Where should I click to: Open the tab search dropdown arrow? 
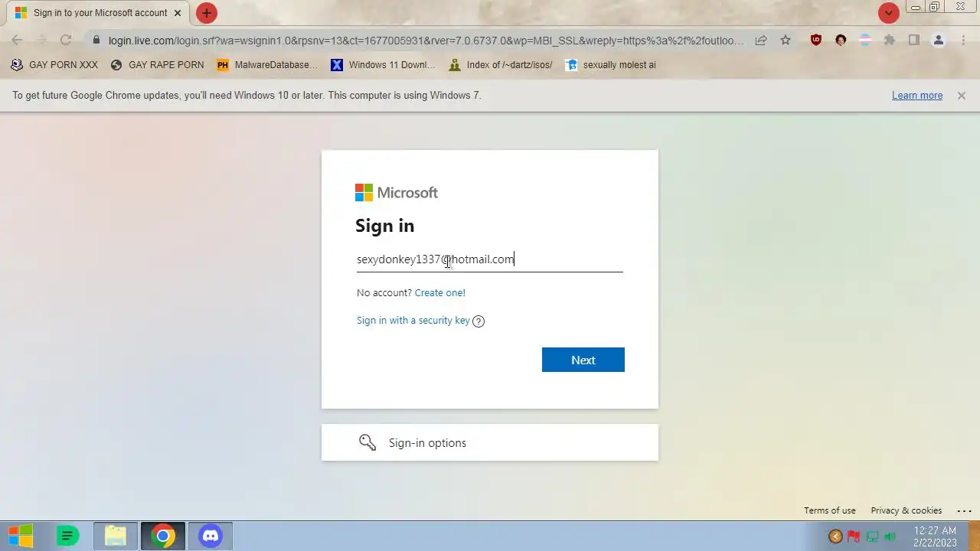pyautogui.click(x=888, y=13)
